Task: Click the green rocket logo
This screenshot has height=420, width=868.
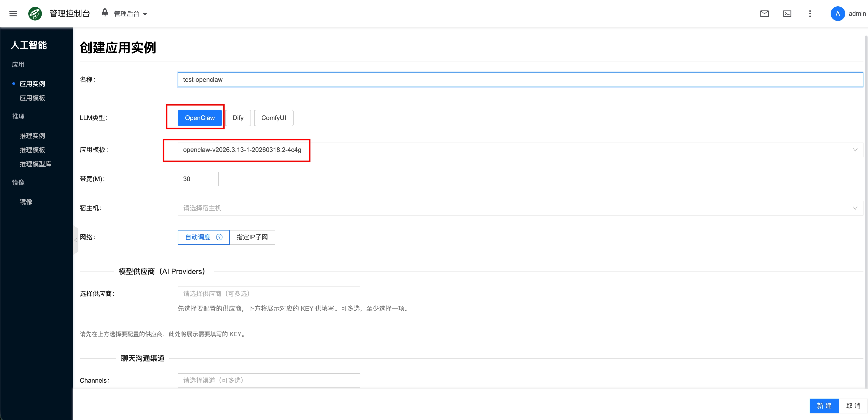Action: (x=35, y=14)
